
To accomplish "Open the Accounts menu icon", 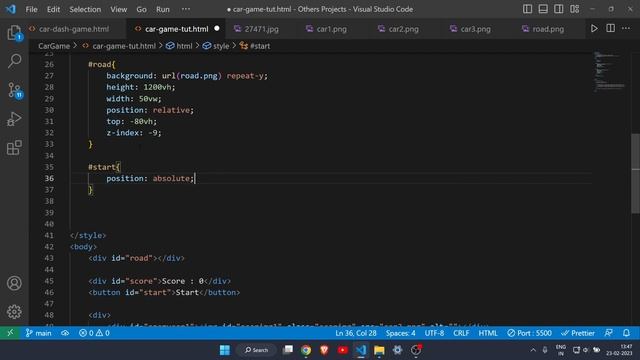I will [x=14, y=283].
